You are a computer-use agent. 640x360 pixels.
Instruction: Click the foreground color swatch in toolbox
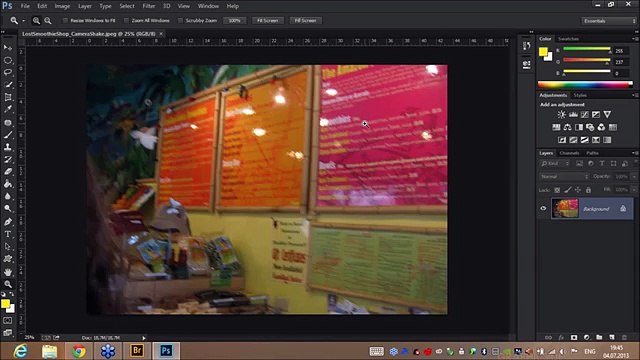pos(5,304)
